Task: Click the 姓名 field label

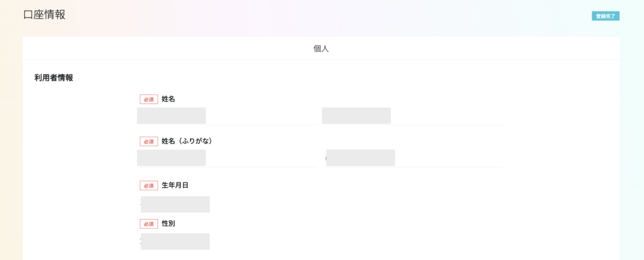Action: click(x=168, y=99)
